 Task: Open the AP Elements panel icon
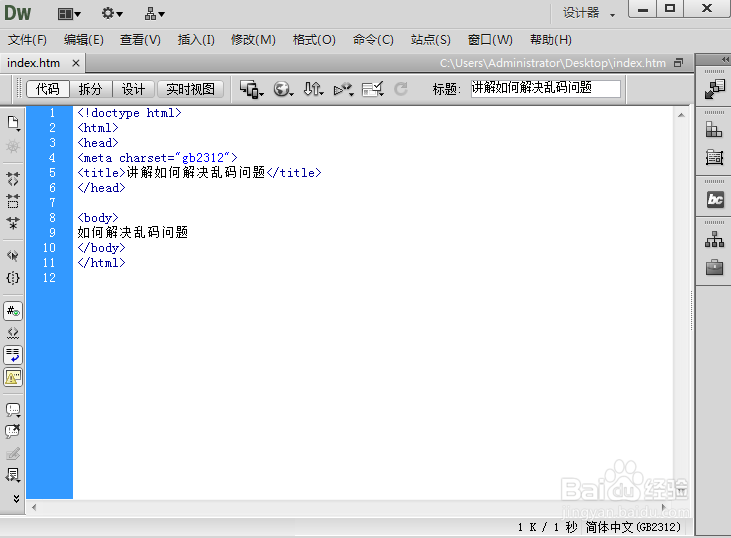click(714, 157)
